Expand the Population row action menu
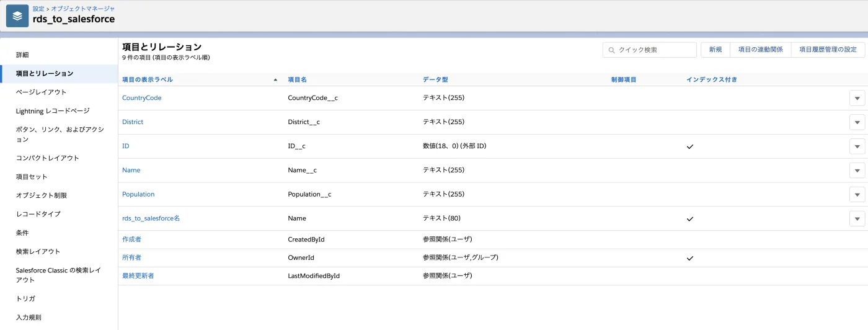The image size is (868, 330). click(857, 194)
